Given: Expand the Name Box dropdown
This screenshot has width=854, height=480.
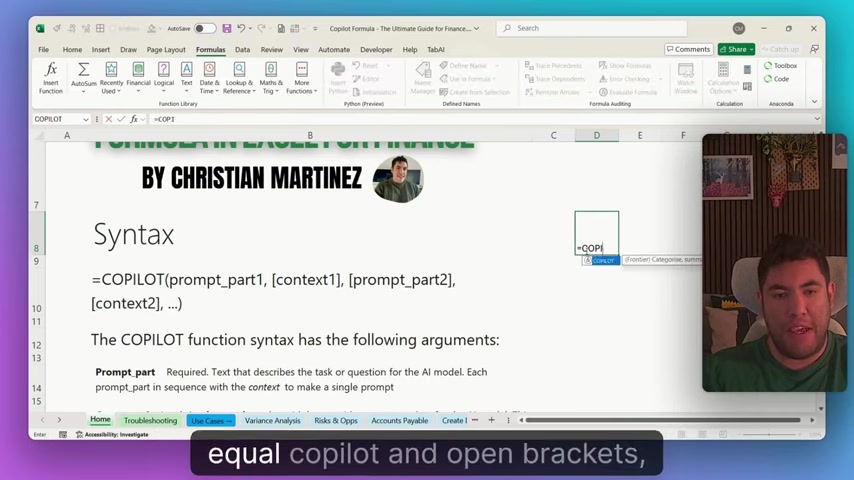Looking at the screenshot, I should pyautogui.click(x=86, y=119).
